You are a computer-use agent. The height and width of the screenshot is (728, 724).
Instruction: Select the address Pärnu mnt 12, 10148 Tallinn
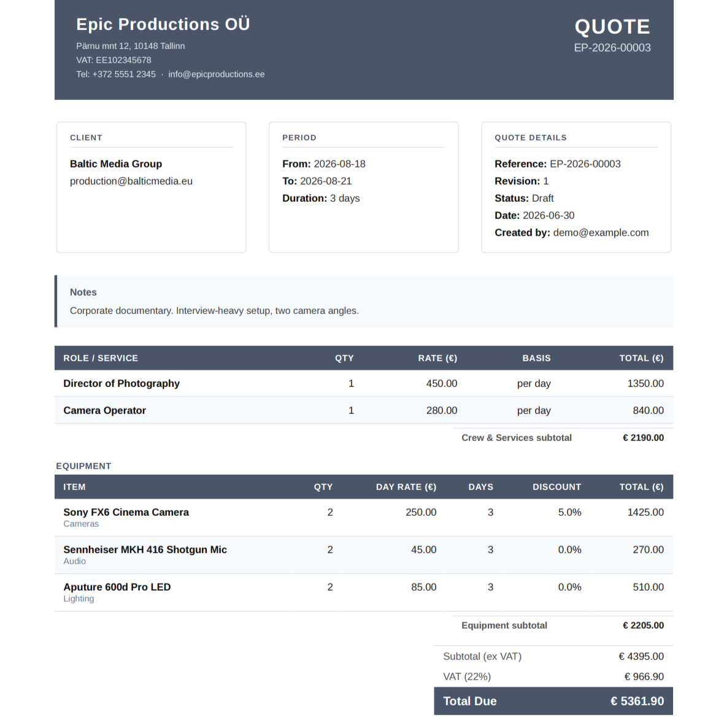point(131,46)
